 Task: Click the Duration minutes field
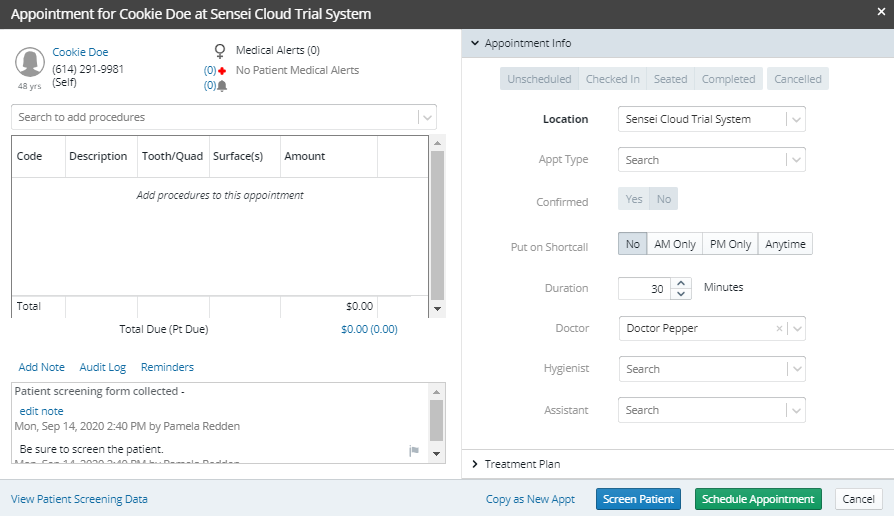tap(645, 289)
